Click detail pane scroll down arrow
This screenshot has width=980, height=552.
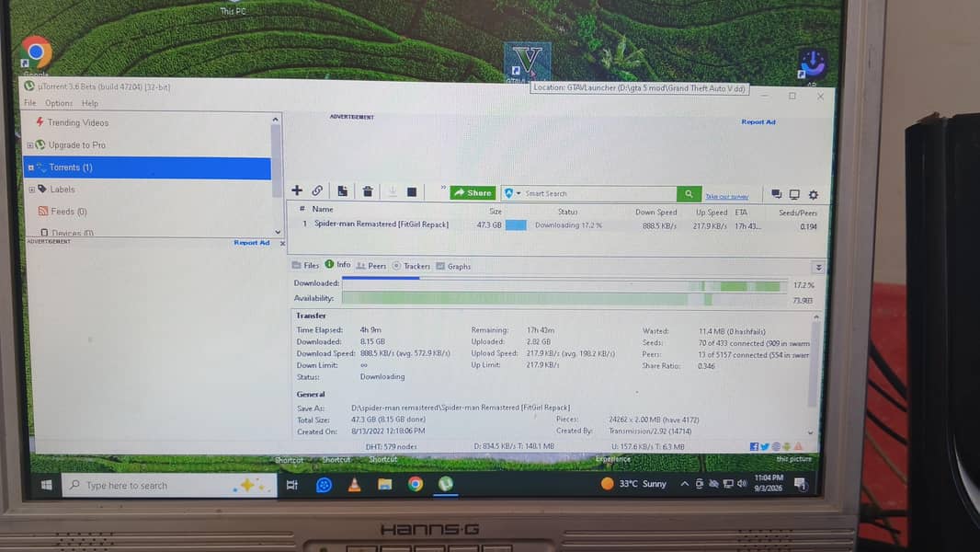[811, 432]
